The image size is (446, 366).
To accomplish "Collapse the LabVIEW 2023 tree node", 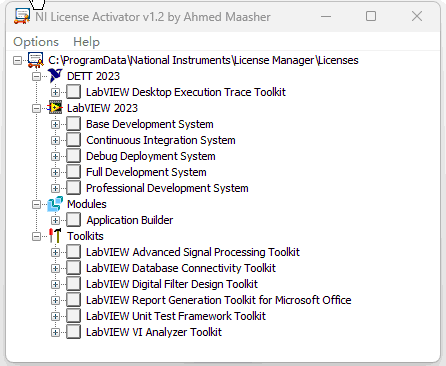I will coord(36,108).
